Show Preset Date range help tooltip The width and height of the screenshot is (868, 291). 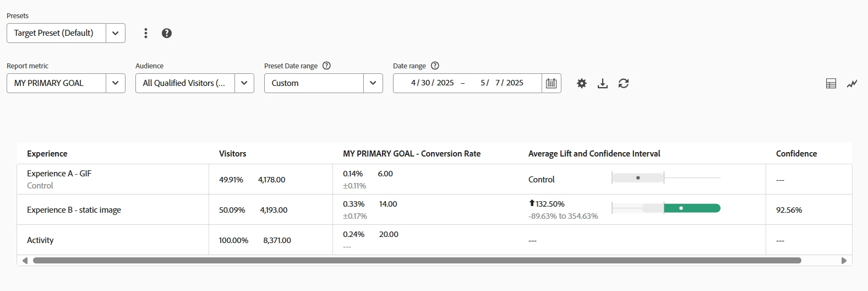click(326, 66)
